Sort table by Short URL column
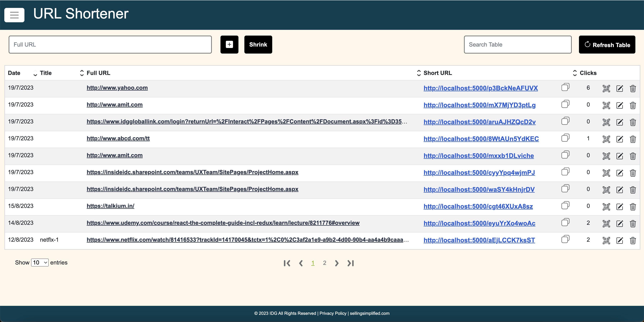The height and width of the screenshot is (322, 644). pos(574,73)
